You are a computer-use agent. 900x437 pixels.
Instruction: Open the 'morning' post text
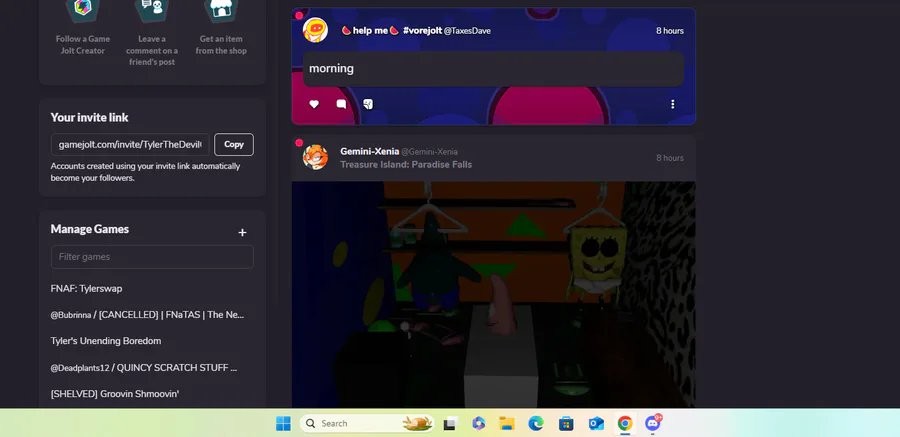[331, 68]
